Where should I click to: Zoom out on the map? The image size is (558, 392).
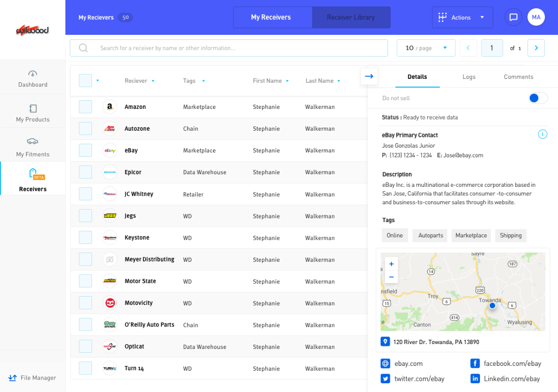click(391, 277)
